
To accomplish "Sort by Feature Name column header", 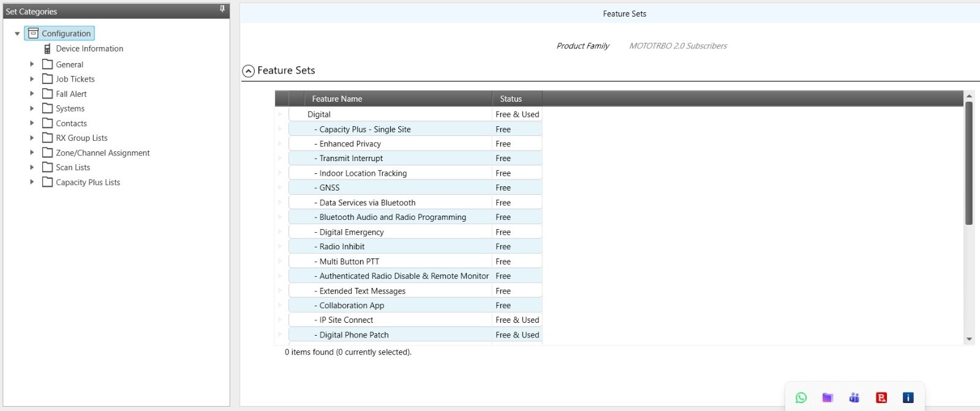I will tap(337, 99).
